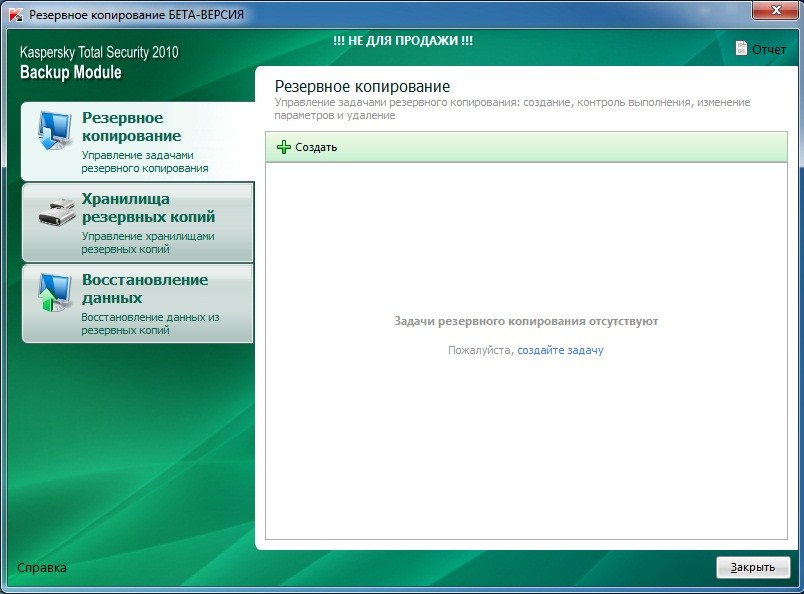The height and width of the screenshot is (594, 804).
Task: Click the Kaspersky logo in the title bar
Action: click(16, 14)
